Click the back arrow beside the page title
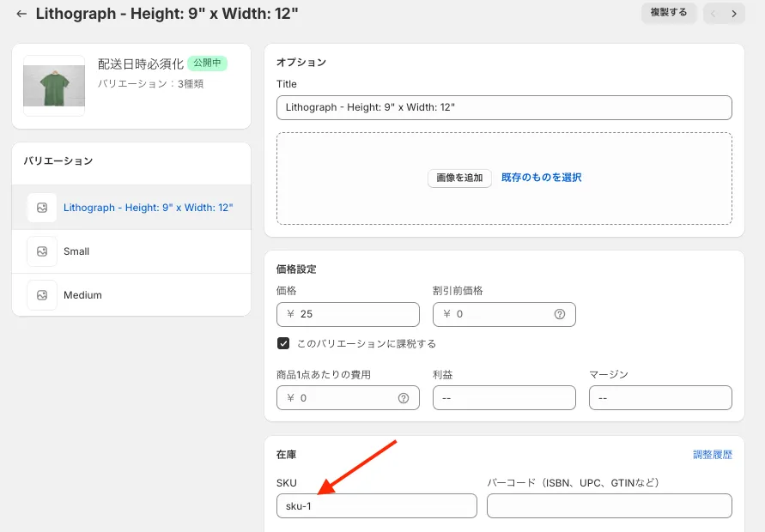The height and width of the screenshot is (532, 765). point(21,14)
